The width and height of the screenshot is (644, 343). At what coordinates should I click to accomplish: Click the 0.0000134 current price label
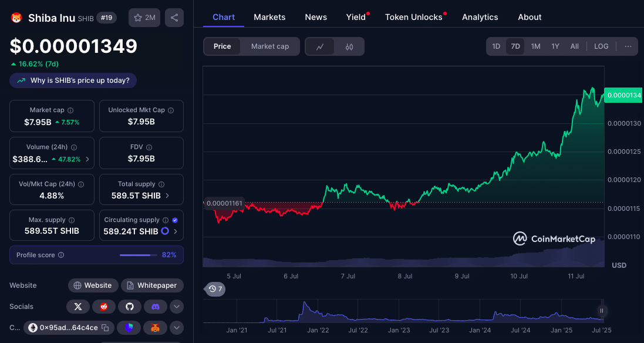[x=623, y=95]
